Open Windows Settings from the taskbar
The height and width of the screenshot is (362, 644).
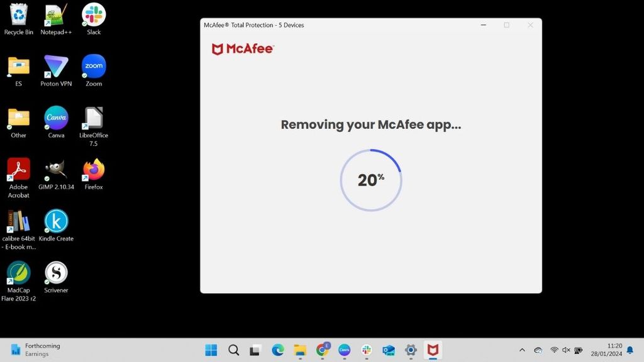[x=410, y=350]
